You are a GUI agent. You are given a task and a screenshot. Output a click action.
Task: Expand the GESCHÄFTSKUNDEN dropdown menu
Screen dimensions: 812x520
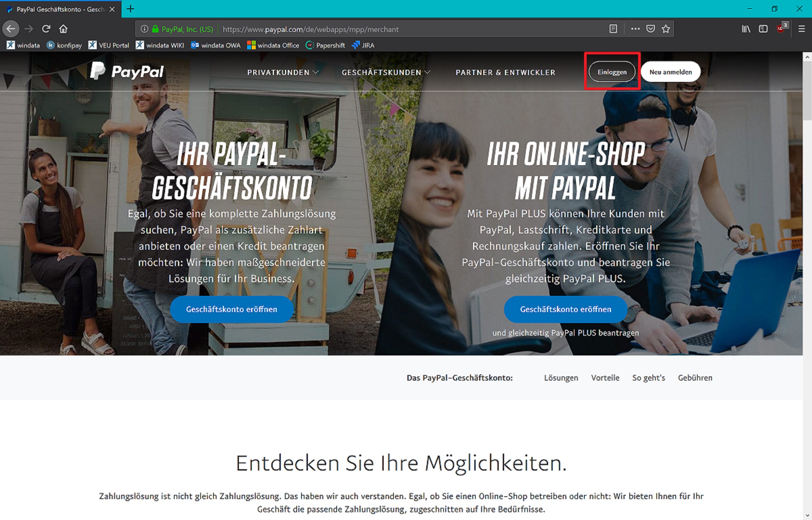coord(386,72)
